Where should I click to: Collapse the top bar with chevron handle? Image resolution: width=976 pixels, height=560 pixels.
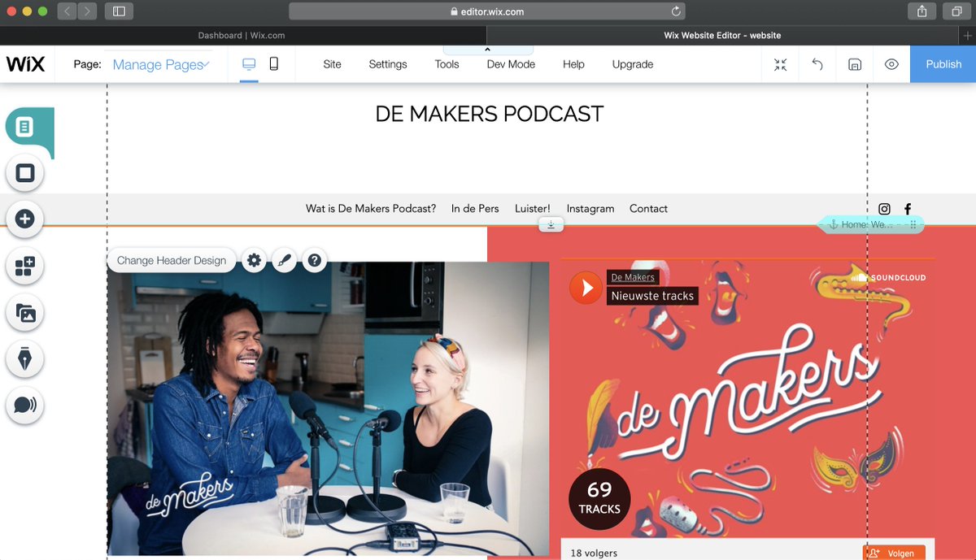point(488,50)
